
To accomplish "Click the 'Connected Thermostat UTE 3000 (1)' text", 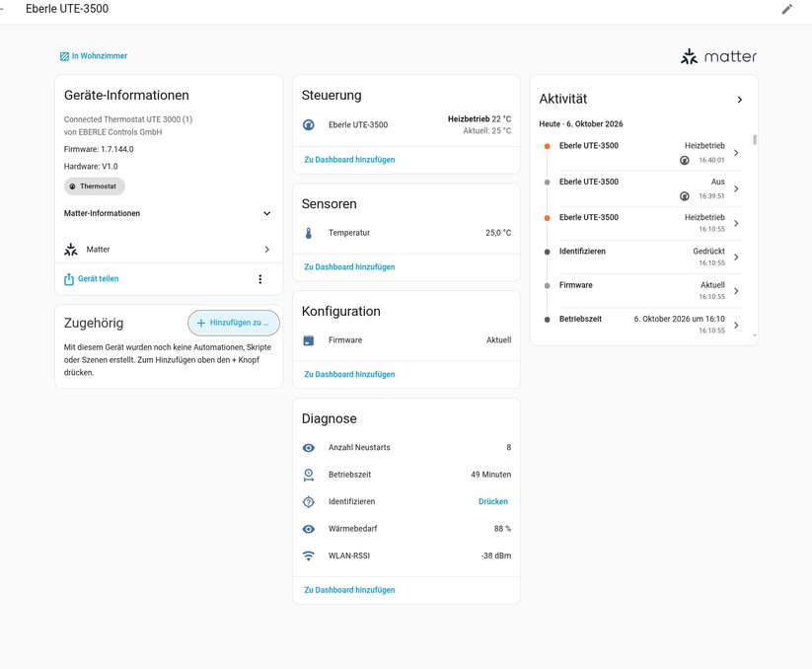I will point(128,119).
